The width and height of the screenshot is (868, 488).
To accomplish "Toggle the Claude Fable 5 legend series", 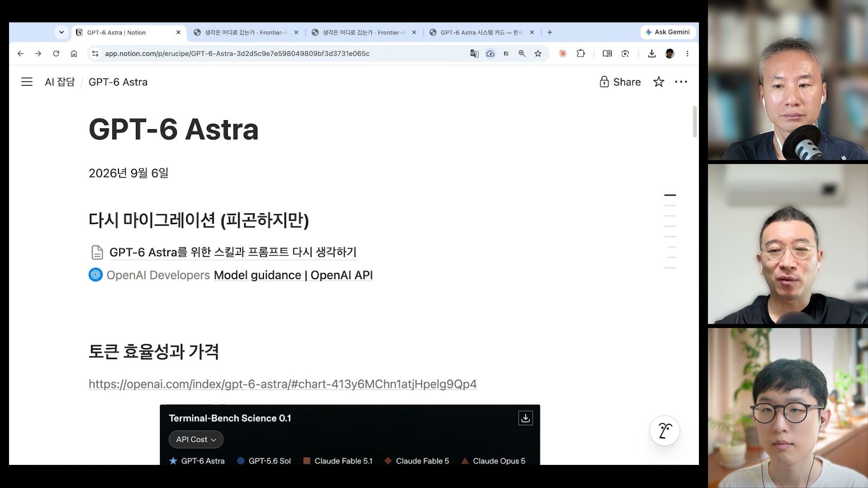I will click(417, 461).
